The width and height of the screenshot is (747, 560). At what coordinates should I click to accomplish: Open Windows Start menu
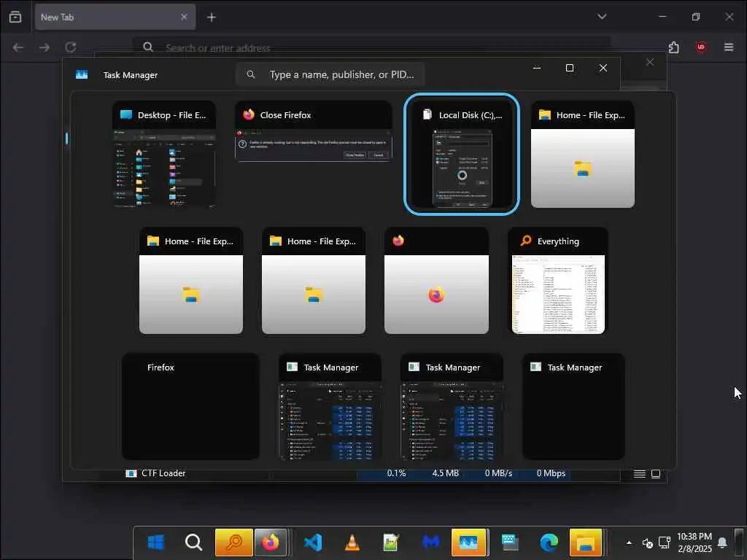(x=156, y=542)
